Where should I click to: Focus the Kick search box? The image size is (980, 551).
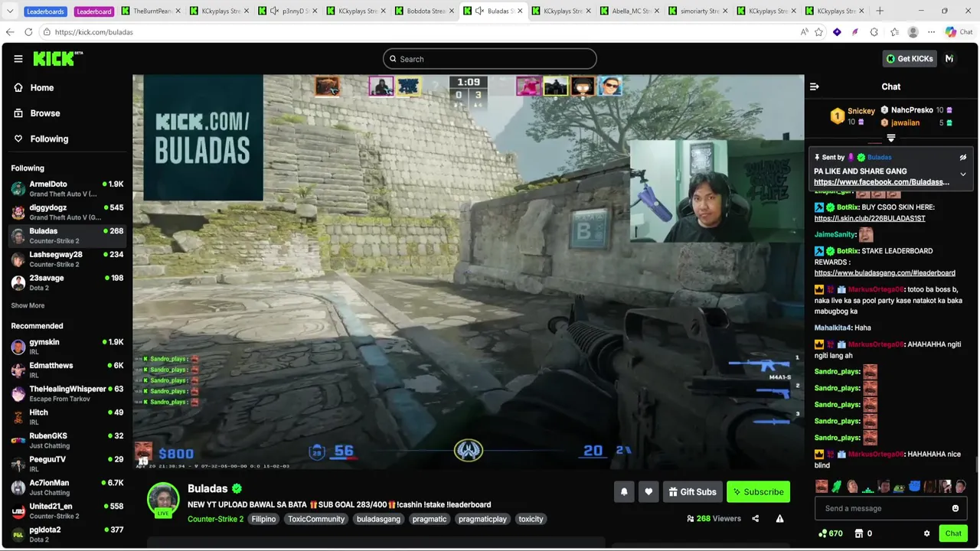click(490, 59)
